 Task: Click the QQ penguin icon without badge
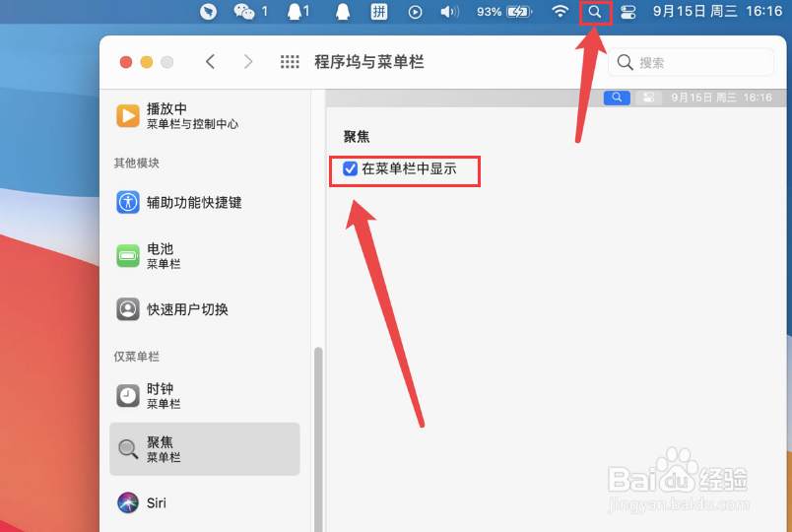[343, 12]
